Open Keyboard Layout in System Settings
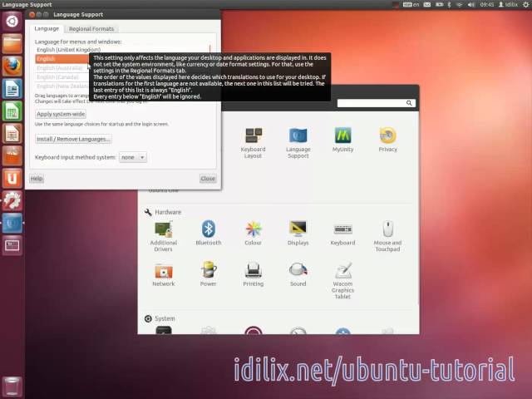 253,142
